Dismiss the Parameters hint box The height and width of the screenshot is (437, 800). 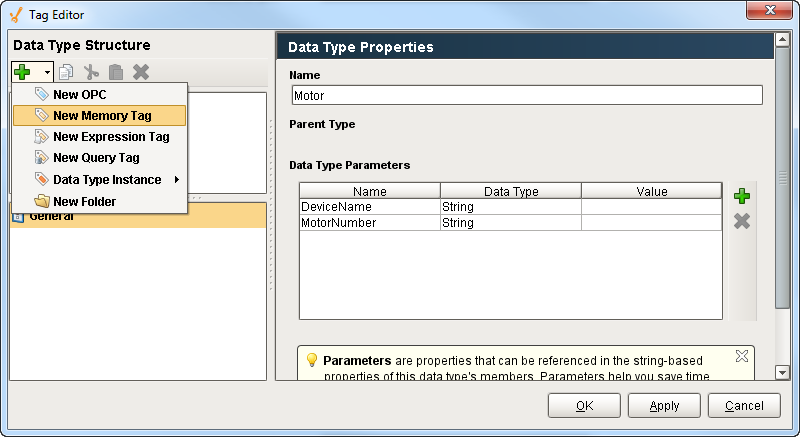(x=741, y=356)
